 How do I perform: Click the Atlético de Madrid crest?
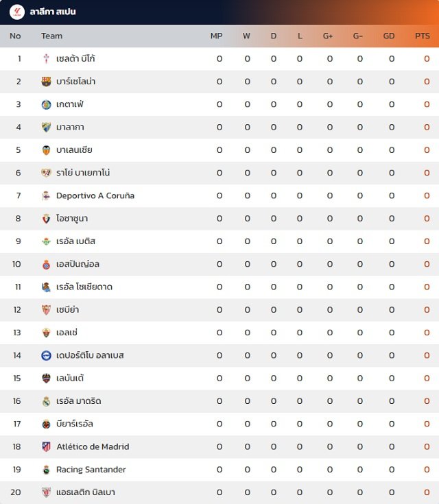(47, 447)
